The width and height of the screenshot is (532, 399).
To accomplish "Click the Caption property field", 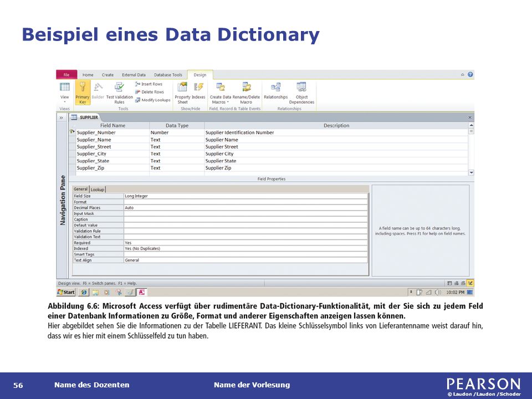I will pyautogui.click(x=245, y=219).
